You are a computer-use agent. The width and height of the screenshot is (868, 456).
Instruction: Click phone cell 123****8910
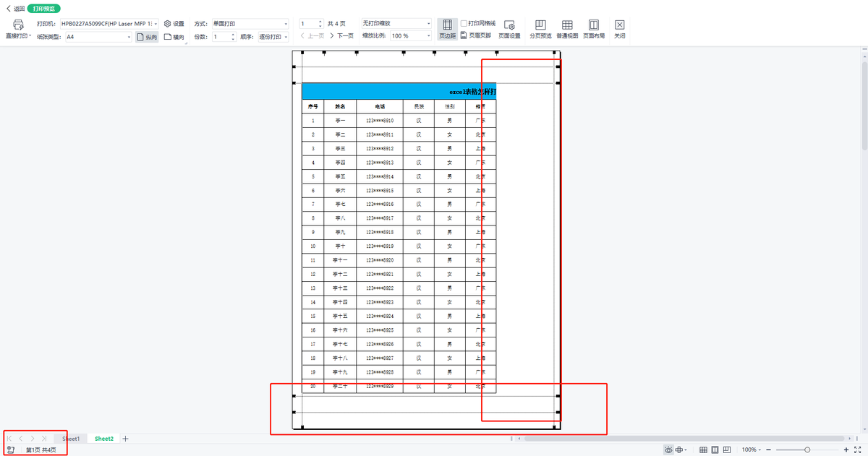pyautogui.click(x=380, y=121)
